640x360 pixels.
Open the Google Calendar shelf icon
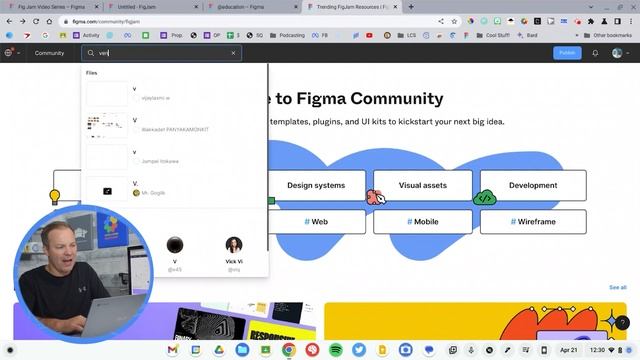point(196,350)
